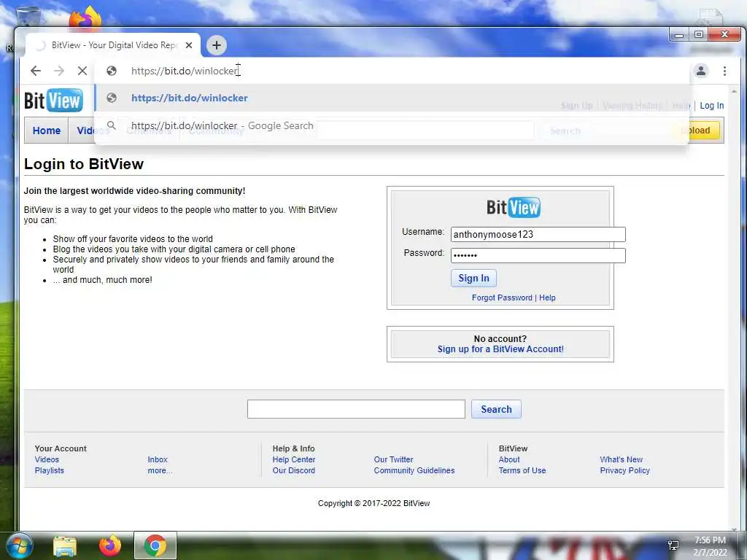Click the Sign In button
Screen dimensions: 747x560
(473, 278)
